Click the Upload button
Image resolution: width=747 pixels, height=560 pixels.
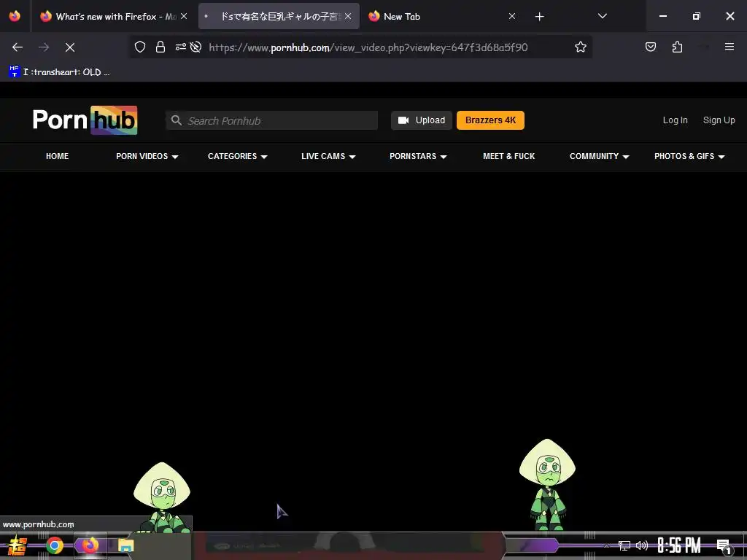422,120
